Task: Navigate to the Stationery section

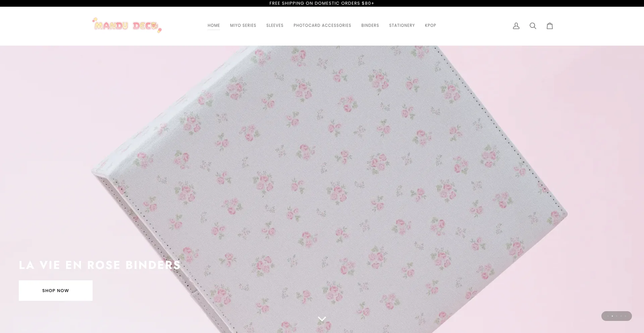Action: coord(402,25)
